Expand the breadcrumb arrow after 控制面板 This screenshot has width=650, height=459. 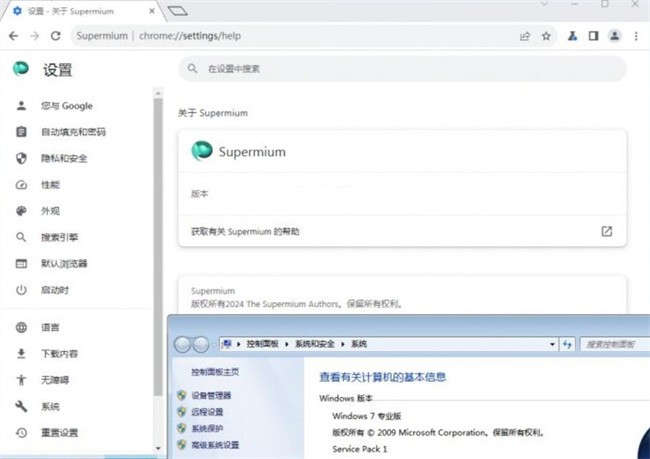pyautogui.click(x=288, y=344)
